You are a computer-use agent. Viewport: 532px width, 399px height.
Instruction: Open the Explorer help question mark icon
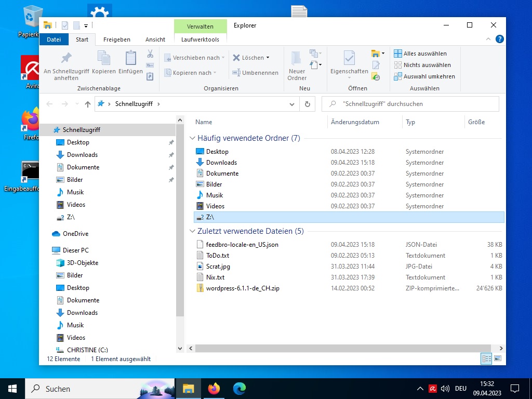tap(499, 39)
